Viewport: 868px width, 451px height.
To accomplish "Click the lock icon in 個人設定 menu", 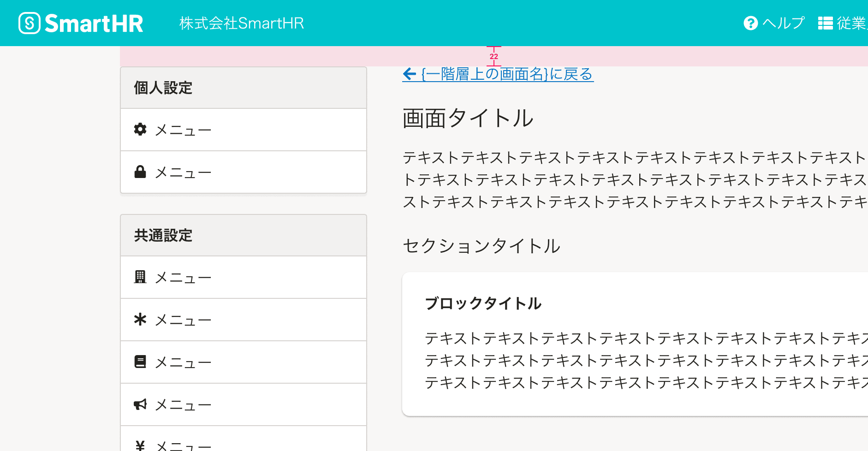I will tap(141, 172).
